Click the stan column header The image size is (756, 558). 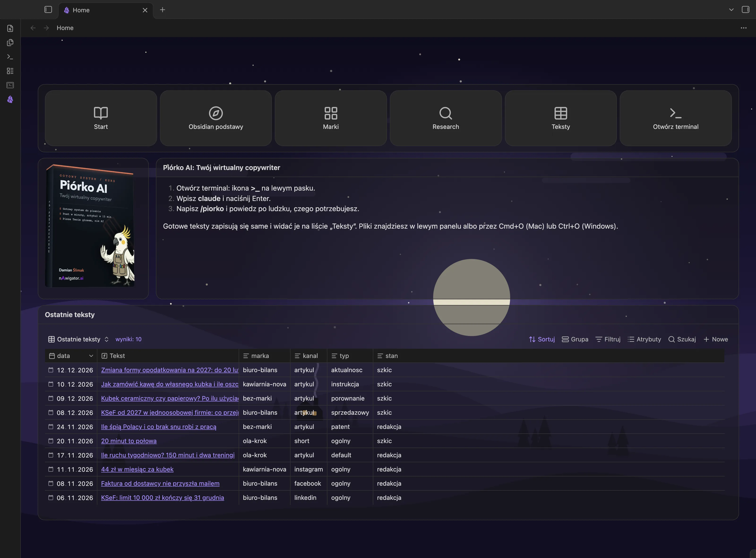point(548,356)
